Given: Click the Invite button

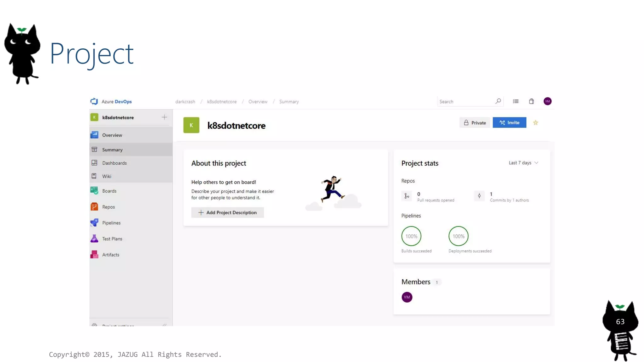Looking at the screenshot, I should (x=509, y=123).
